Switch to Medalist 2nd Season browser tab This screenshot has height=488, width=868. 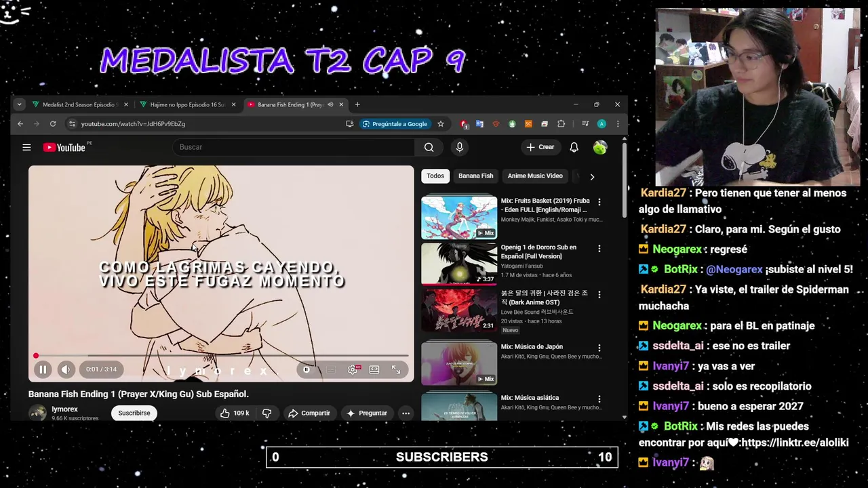pos(76,104)
